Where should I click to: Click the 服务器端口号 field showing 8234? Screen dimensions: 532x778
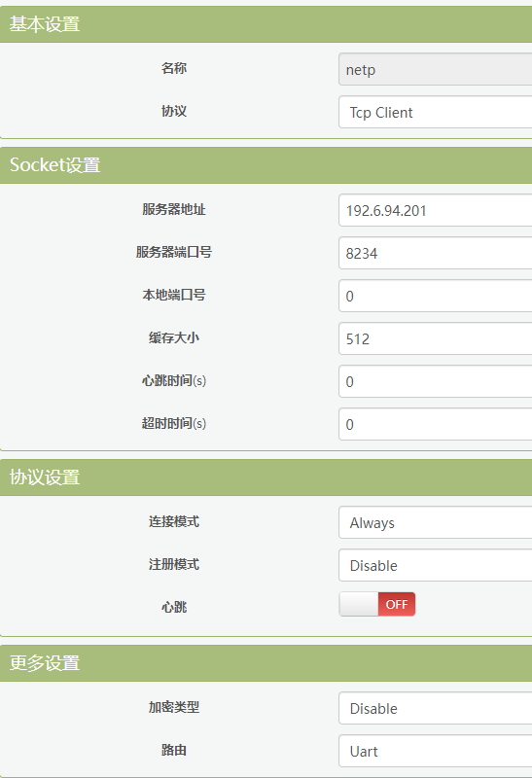coord(435,253)
